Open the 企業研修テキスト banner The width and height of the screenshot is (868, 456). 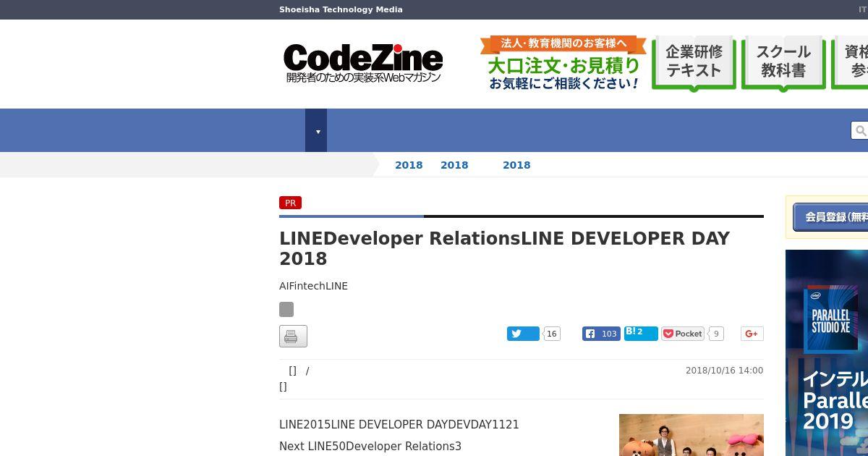694,63
